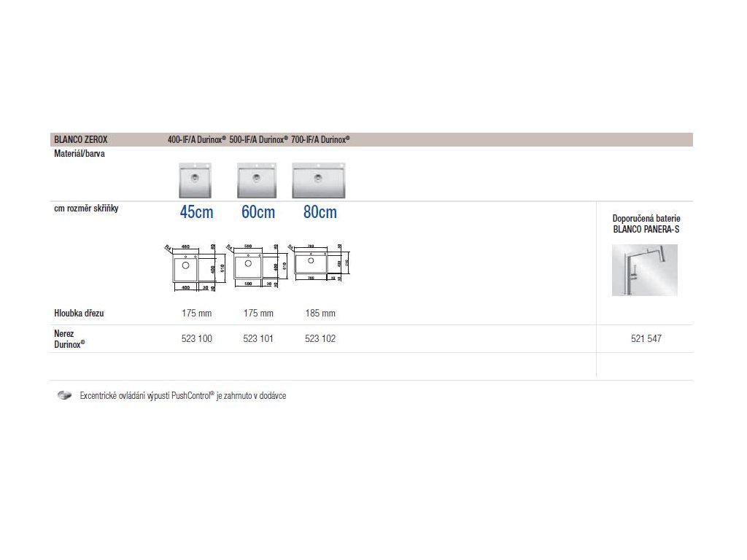Image resolution: width=747 pixels, height=560 pixels.
Task: Click the BLANCO PANERA-S faucet image
Action: [x=645, y=270]
